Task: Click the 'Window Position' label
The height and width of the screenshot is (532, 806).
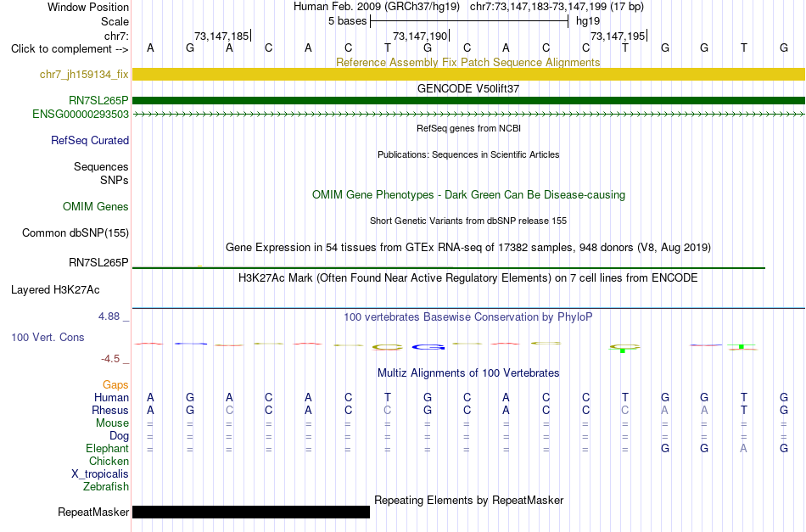Action: pyautogui.click(x=88, y=7)
